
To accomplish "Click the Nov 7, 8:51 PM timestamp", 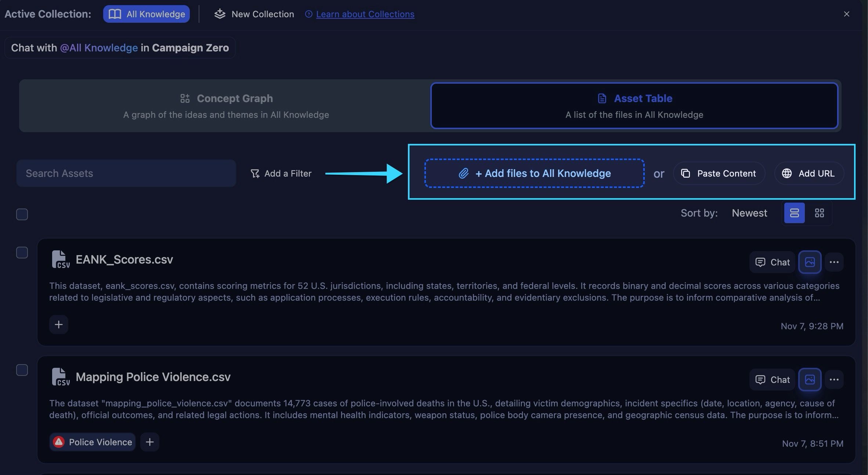I will coord(813,443).
